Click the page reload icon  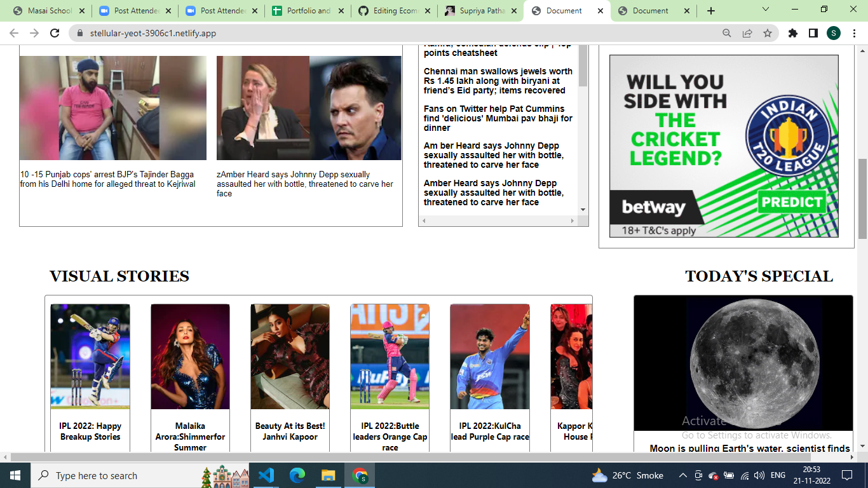[55, 34]
